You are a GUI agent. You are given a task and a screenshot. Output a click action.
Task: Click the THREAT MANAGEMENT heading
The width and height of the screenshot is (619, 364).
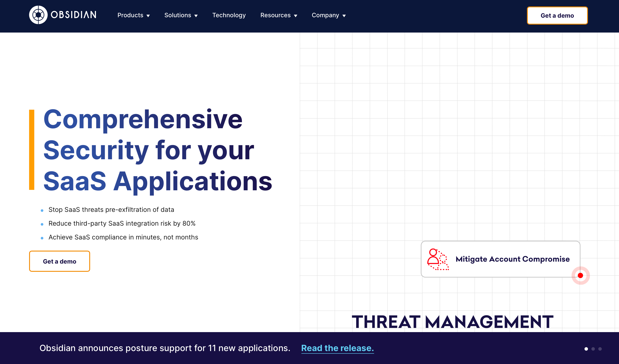pos(453,322)
